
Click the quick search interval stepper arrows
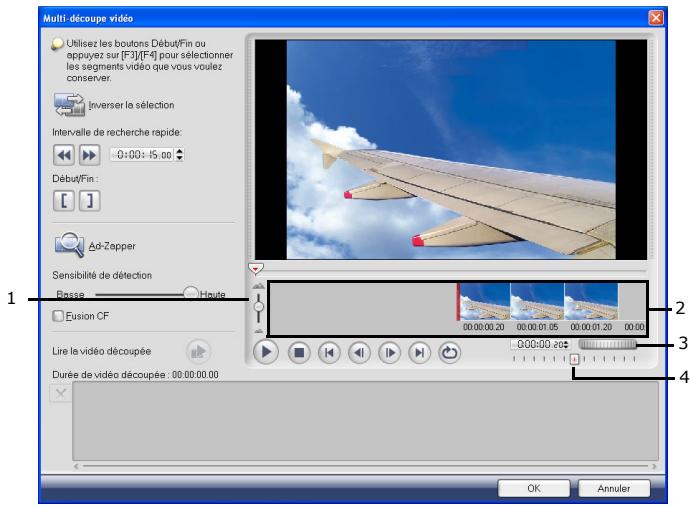click(179, 154)
